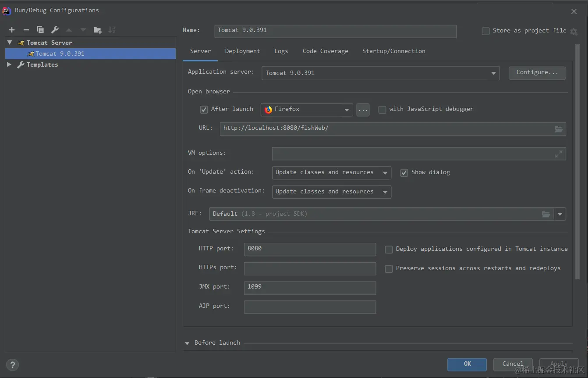Move configuration down arrow icon
This screenshot has width=588, height=378.
[x=83, y=30]
